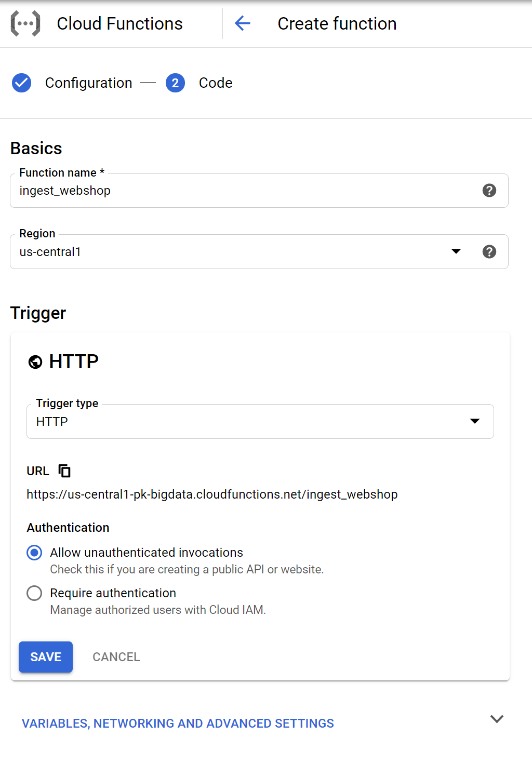This screenshot has width=532, height=764.
Task: Save the trigger settings
Action: click(46, 657)
